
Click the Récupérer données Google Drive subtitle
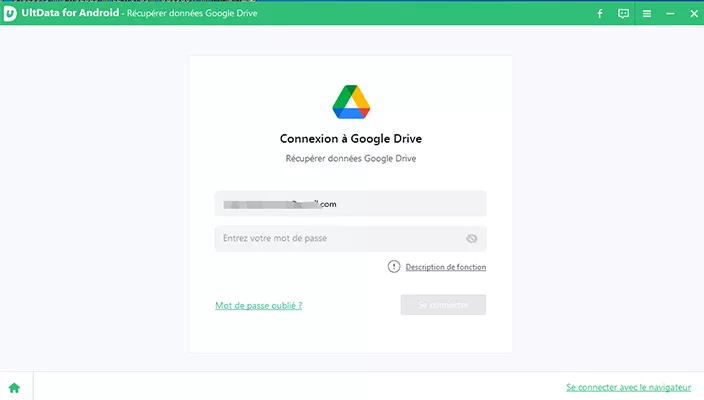351,158
